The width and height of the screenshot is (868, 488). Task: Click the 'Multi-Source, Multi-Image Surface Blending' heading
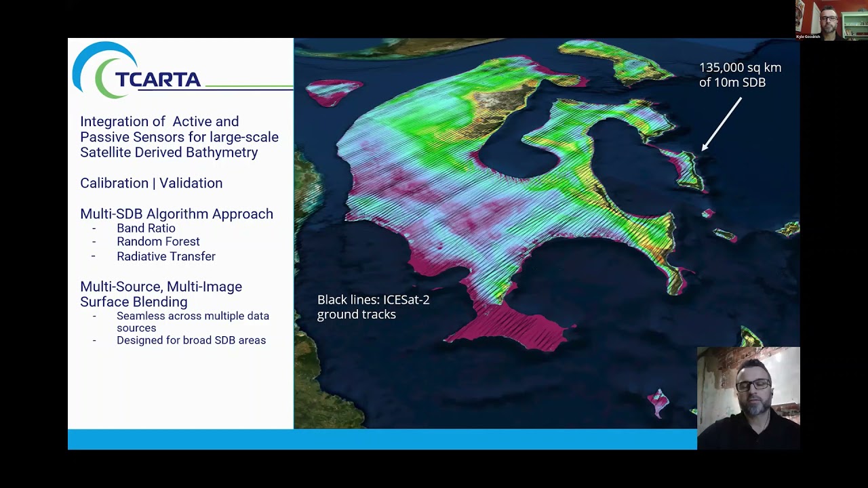tap(161, 294)
